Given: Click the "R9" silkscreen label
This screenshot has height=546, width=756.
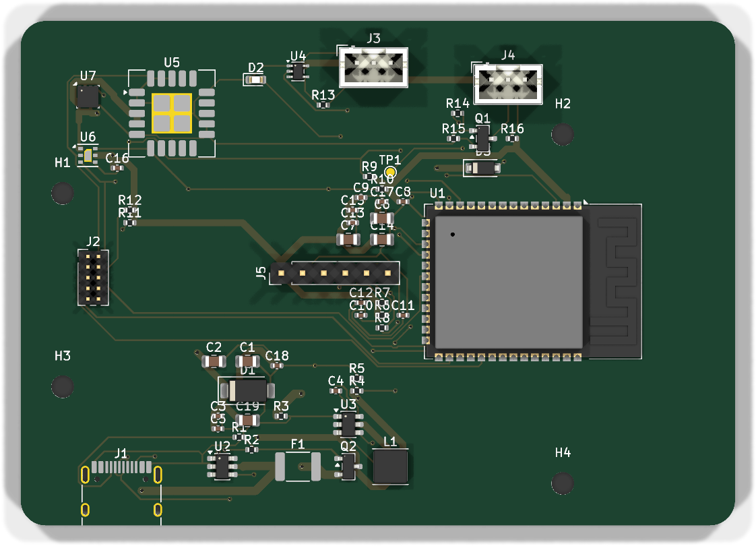Looking at the screenshot, I should coord(369,166).
